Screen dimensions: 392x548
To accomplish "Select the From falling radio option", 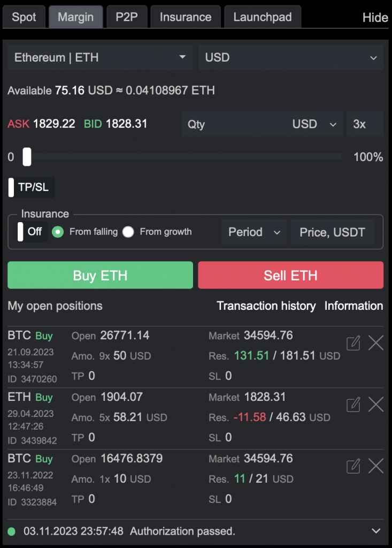I will tap(58, 232).
